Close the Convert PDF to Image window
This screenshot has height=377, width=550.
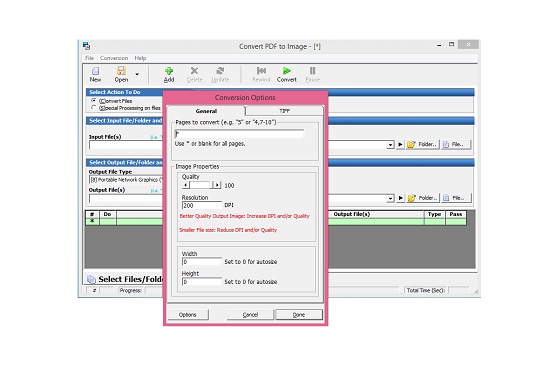tap(468, 45)
